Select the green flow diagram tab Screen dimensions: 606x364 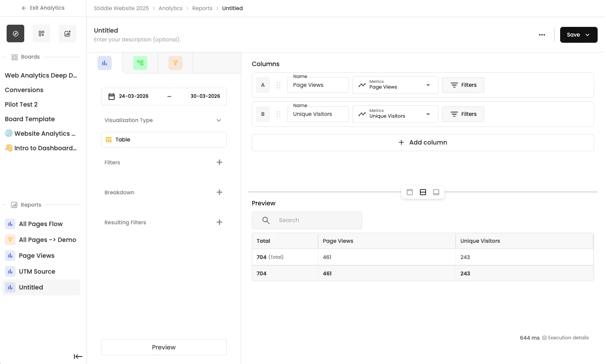(140, 63)
